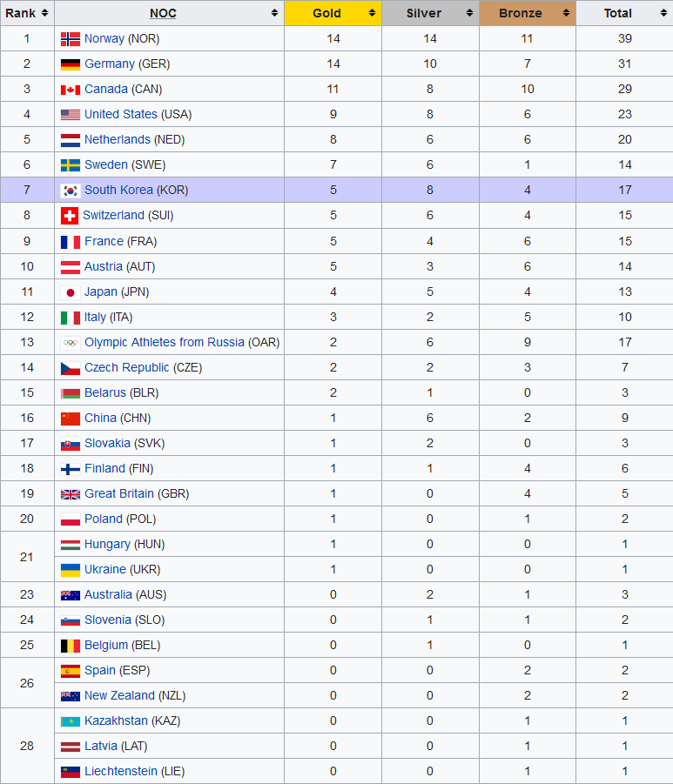Click the Germany flag icon

[x=70, y=64]
